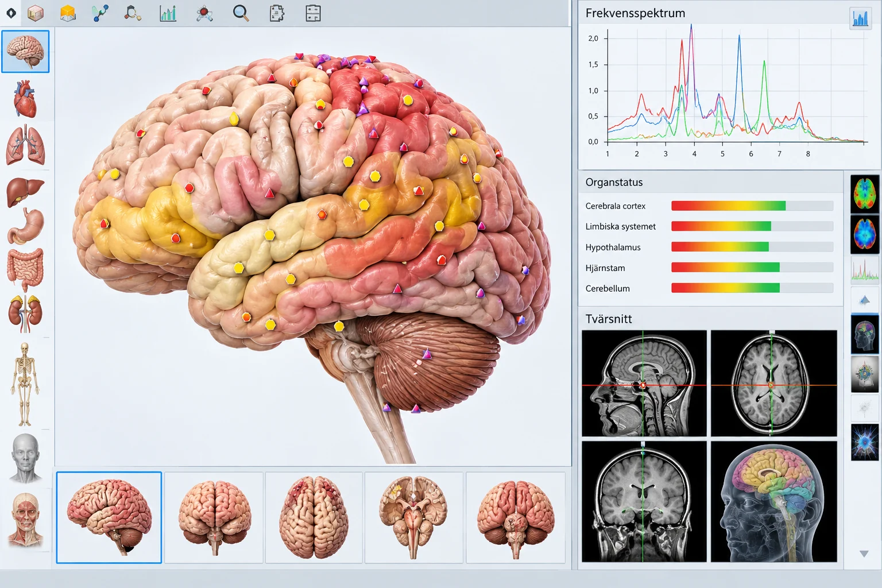Toggle chart view button in Frekvensspektrum panel
Viewport: 882px width, 588px height.
click(860, 18)
